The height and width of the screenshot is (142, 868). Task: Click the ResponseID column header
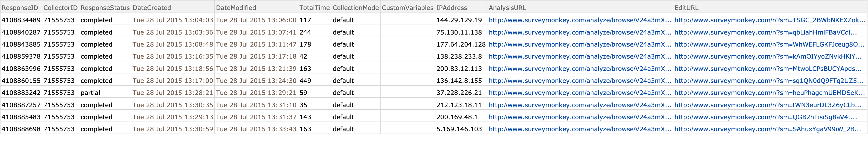pyautogui.click(x=21, y=7)
